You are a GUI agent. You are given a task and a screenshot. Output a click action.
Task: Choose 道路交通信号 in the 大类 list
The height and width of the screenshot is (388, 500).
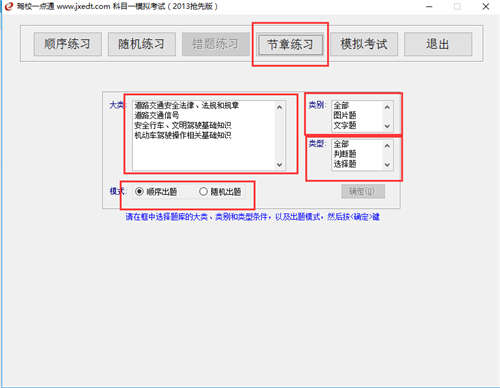click(157, 116)
